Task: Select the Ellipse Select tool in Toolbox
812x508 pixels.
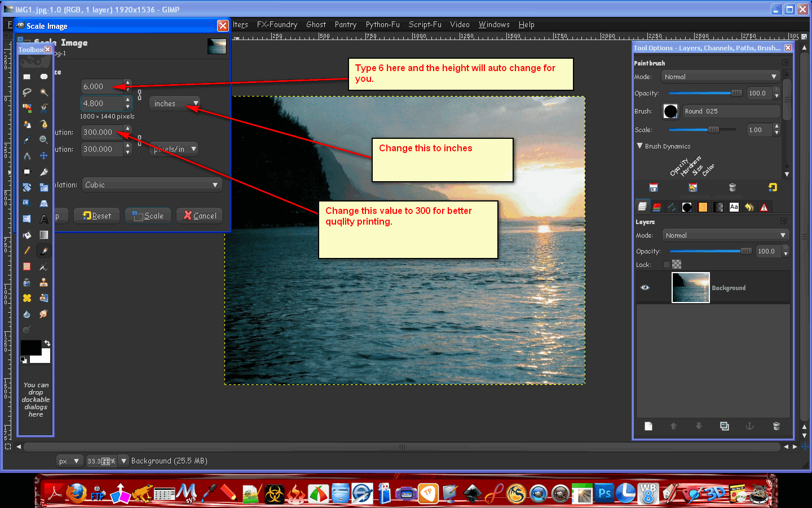Action: point(43,76)
